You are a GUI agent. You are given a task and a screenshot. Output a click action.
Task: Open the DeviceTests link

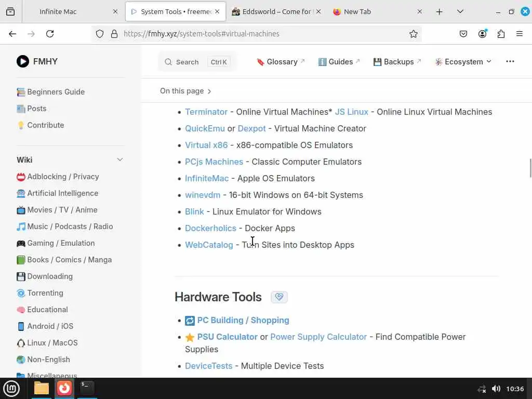209,366
